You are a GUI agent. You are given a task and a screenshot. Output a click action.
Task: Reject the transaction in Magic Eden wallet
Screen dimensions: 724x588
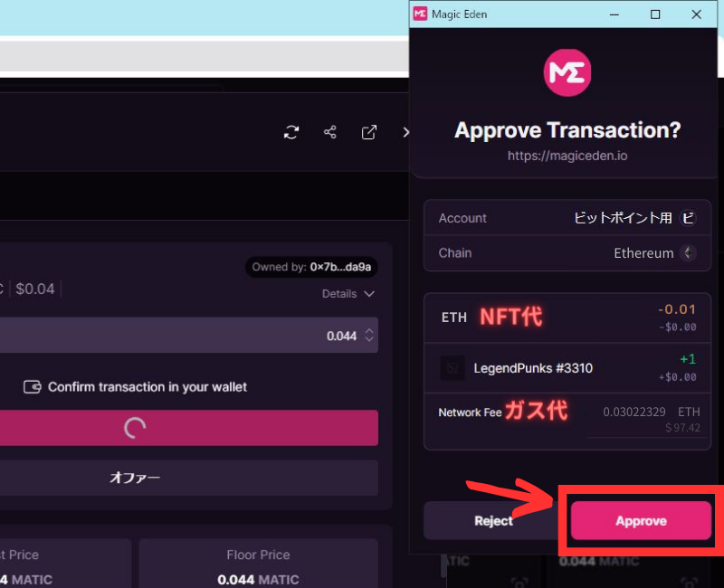coord(493,521)
